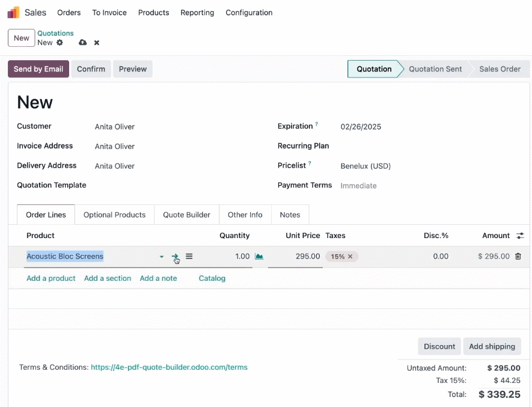The image size is (532, 407).
Task: Open product via internal link arrow icon
Action: tap(175, 256)
